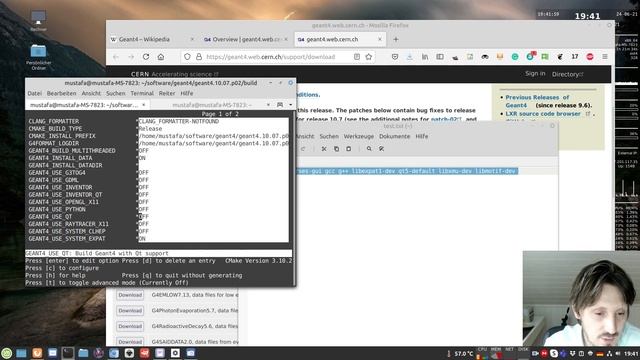
Task: Open the terminal Terminal menu
Action: (x=142, y=93)
